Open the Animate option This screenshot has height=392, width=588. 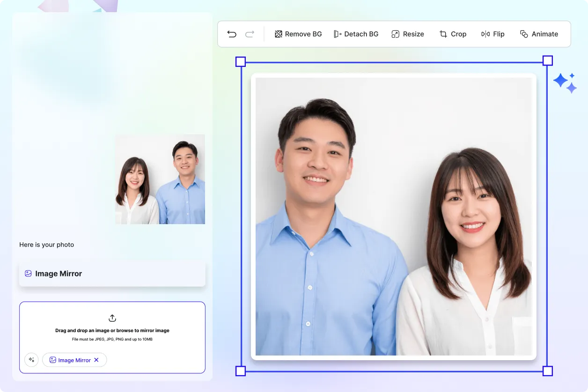point(539,34)
